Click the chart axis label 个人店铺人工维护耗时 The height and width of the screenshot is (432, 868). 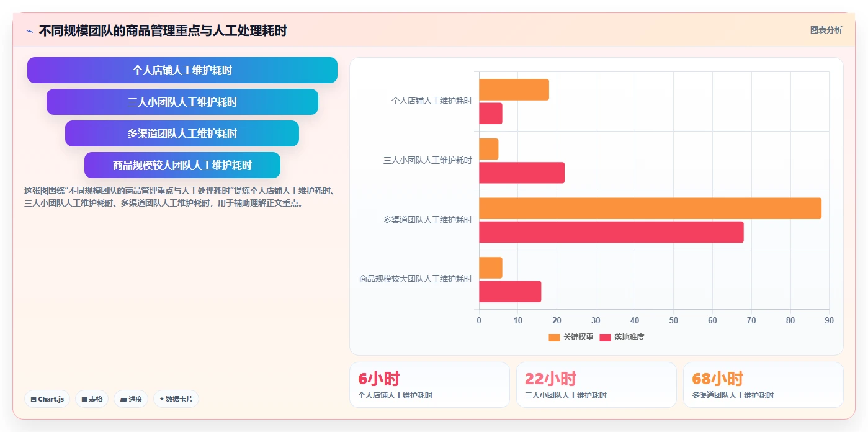(x=431, y=101)
